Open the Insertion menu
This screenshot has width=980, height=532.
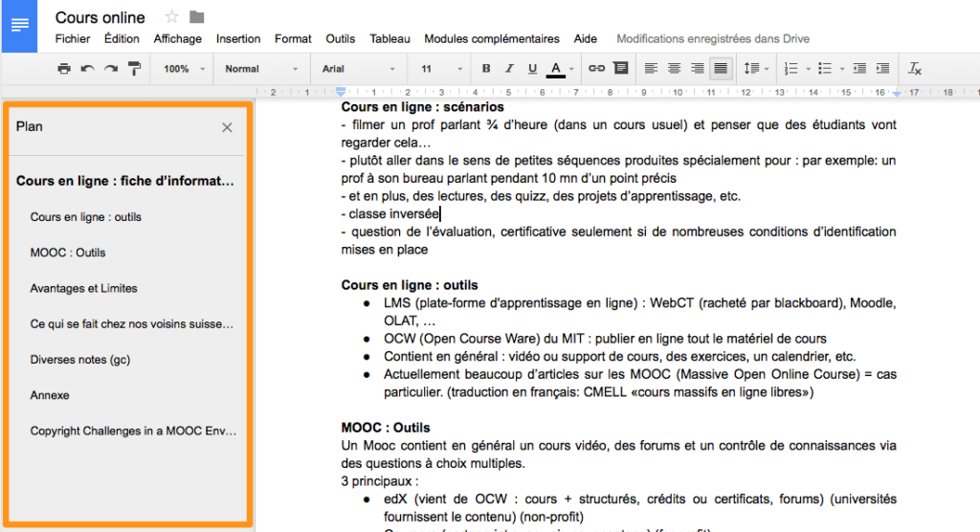[238, 39]
